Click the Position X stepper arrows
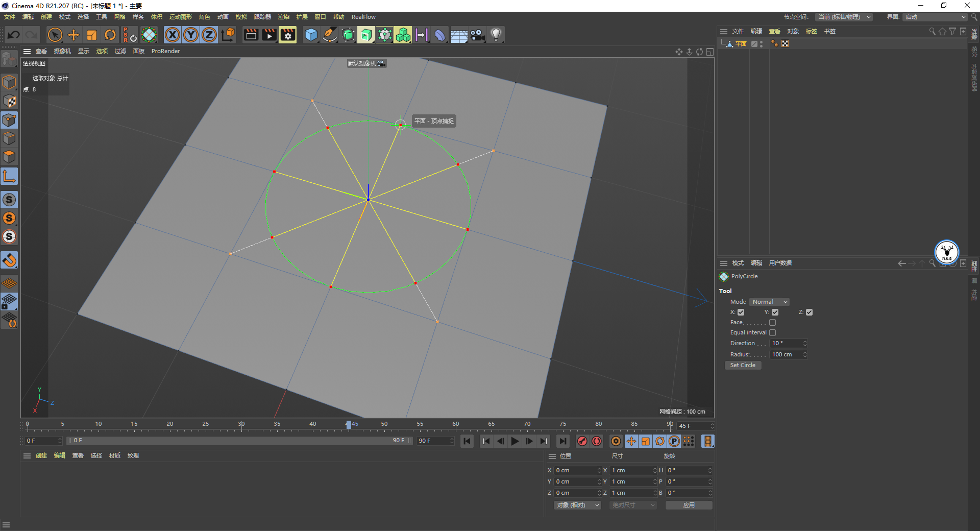980x531 pixels. [x=599, y=470]
